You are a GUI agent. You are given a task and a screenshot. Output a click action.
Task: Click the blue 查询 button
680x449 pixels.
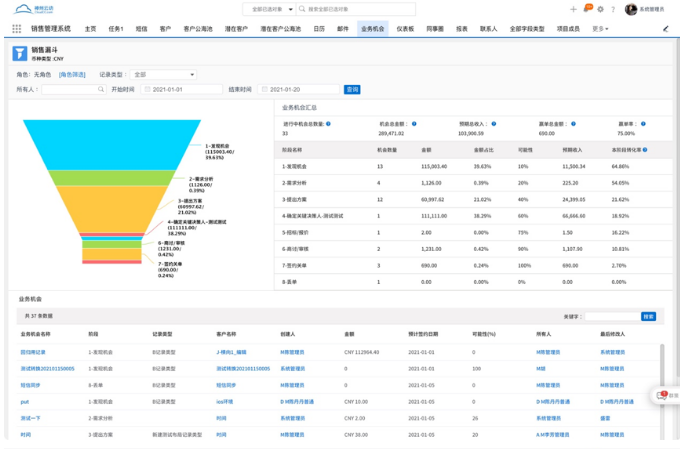click(352, 89)
